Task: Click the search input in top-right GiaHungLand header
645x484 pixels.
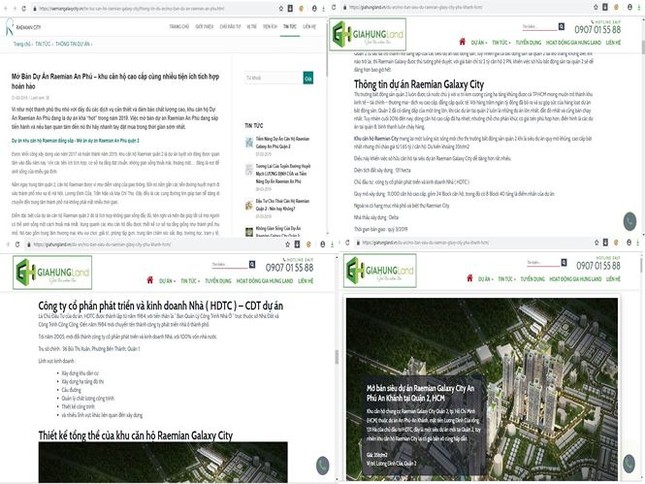Action: (x=539, y=27)
